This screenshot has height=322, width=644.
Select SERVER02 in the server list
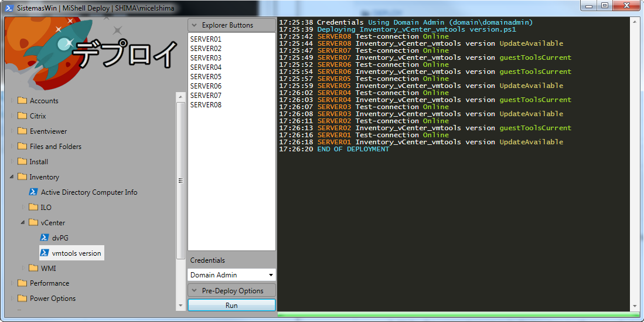(x=206, y=49)
